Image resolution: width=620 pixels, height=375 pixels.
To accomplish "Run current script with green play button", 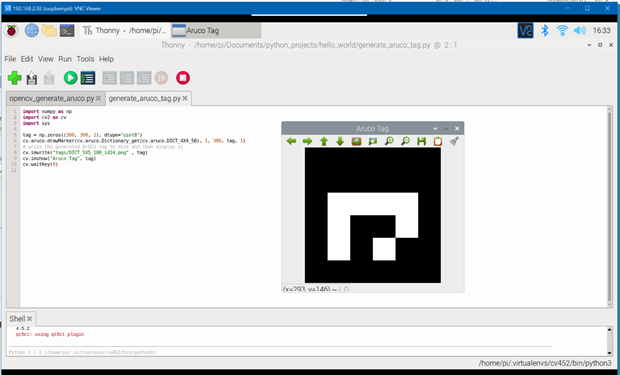I will click(70, 78).
